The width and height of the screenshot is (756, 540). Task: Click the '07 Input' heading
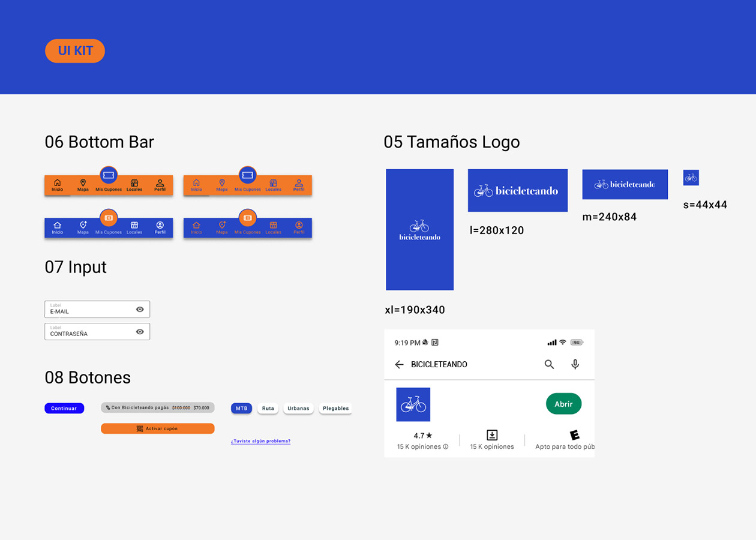point(76,267)
